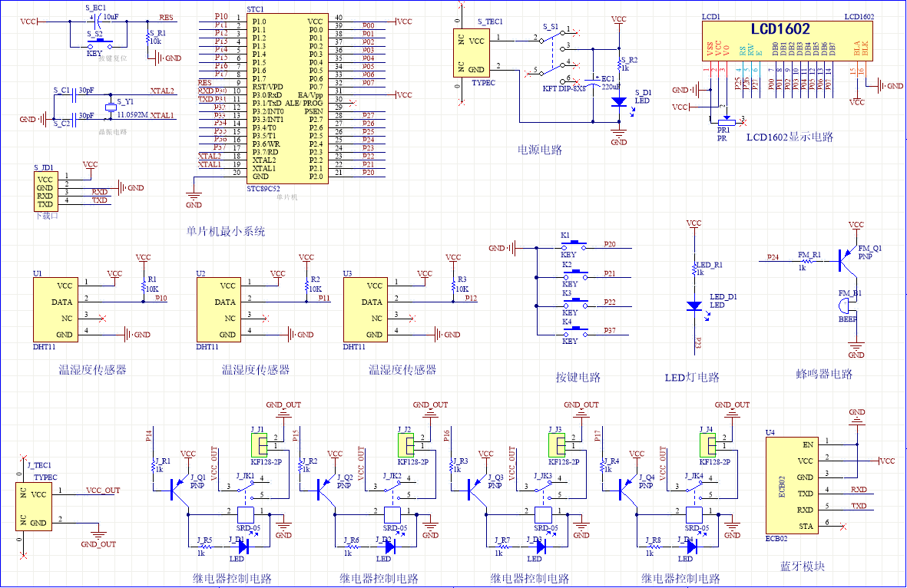Click the VCC_OUT net label on J_TEC1
Image resolution: width=907 pixels, height=588 pixels.
pos(103,491)
